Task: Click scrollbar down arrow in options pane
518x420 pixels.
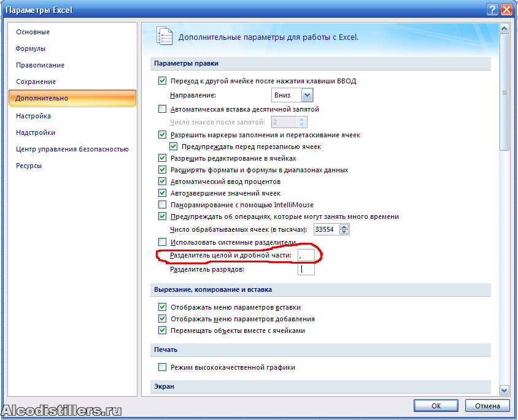Action: tap(504, 390)
